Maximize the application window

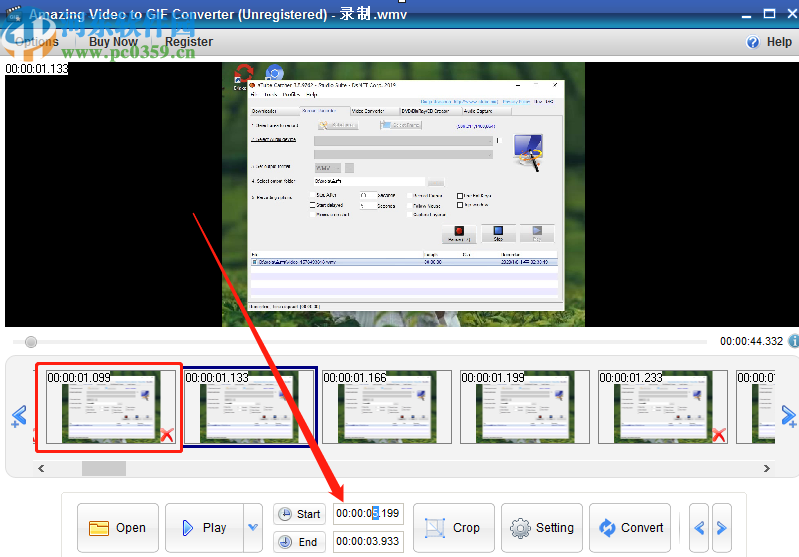point(769,14)
